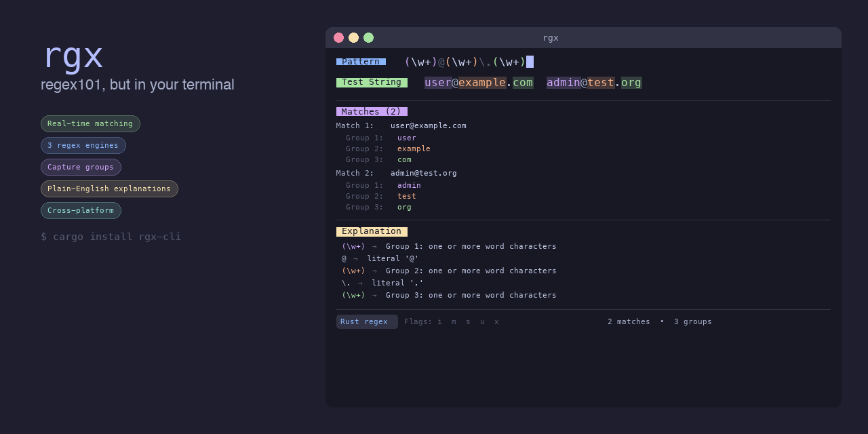This screenshot has width=868, height=434.
Task: Click the yellow minimize window dot
Action: [353, 37]
